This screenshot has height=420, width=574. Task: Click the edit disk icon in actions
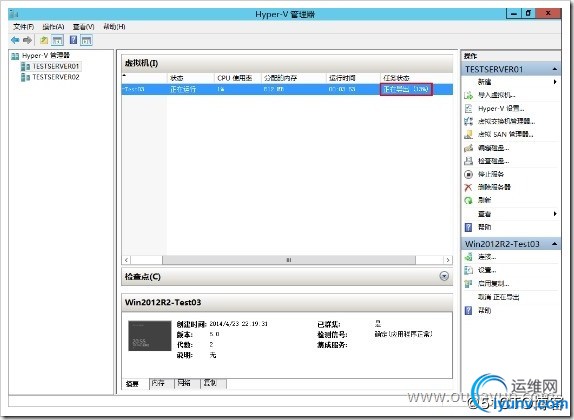point(468,148)
